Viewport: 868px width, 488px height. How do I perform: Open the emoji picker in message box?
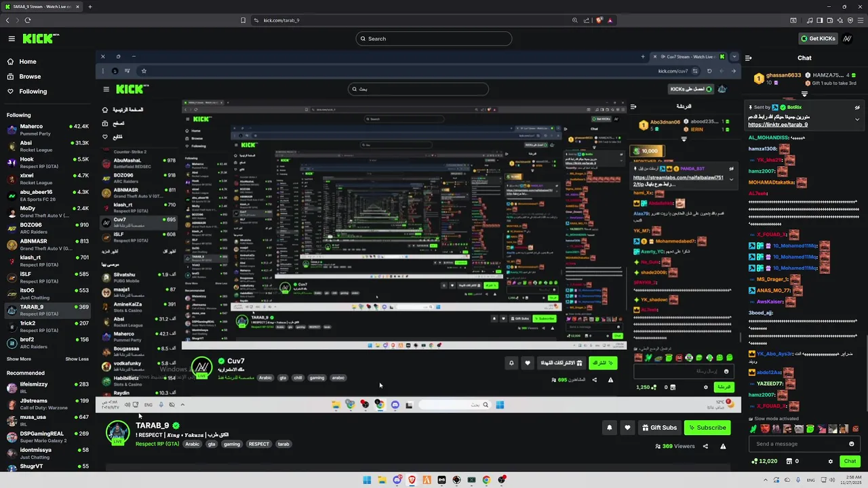point(851,444)
